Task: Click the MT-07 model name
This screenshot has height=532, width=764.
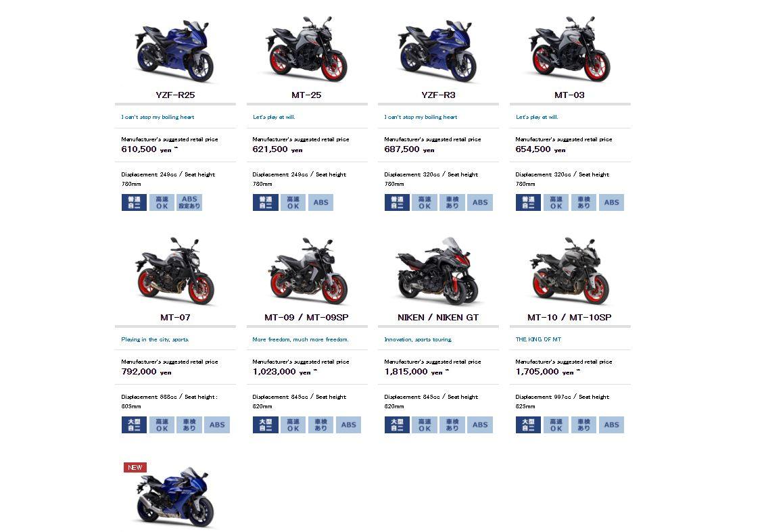Action: [175, 317]
